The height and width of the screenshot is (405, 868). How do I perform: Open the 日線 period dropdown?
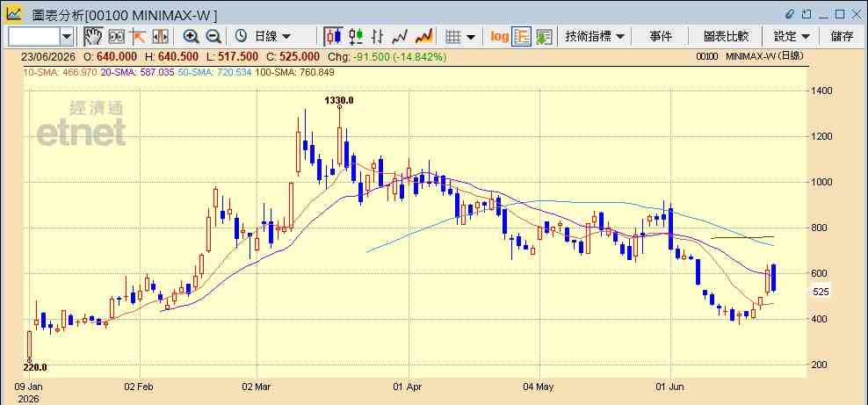[272, 37]
